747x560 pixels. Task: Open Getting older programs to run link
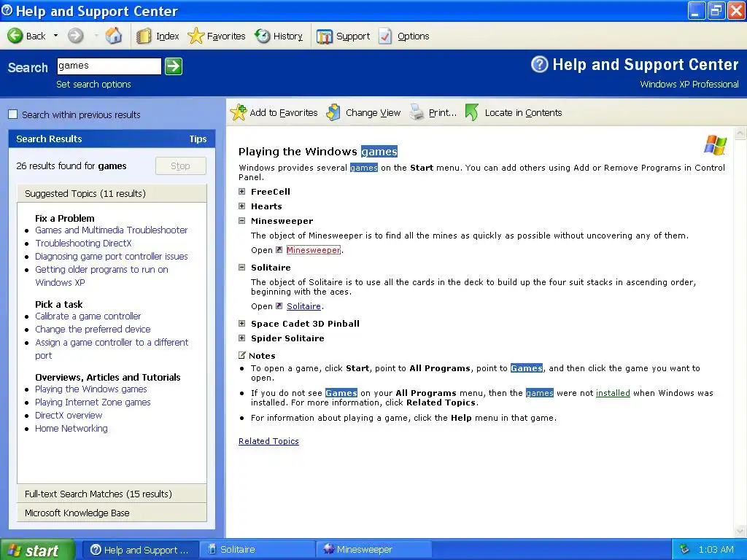(101, 276)
